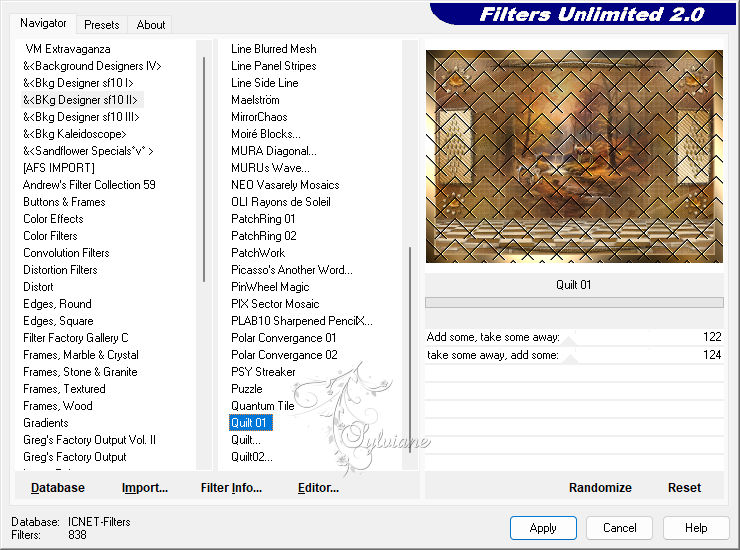This screenshot has height=550, width=740.
Task: Select the highlighted Quilt 01 filter
Action: [251, 423]
